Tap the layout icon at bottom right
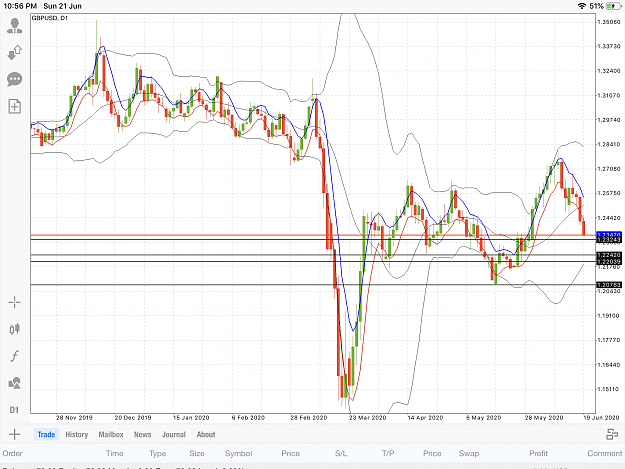The height and width of the screenshot is (469, 625). pyautogui.click(x=612, y=434)
